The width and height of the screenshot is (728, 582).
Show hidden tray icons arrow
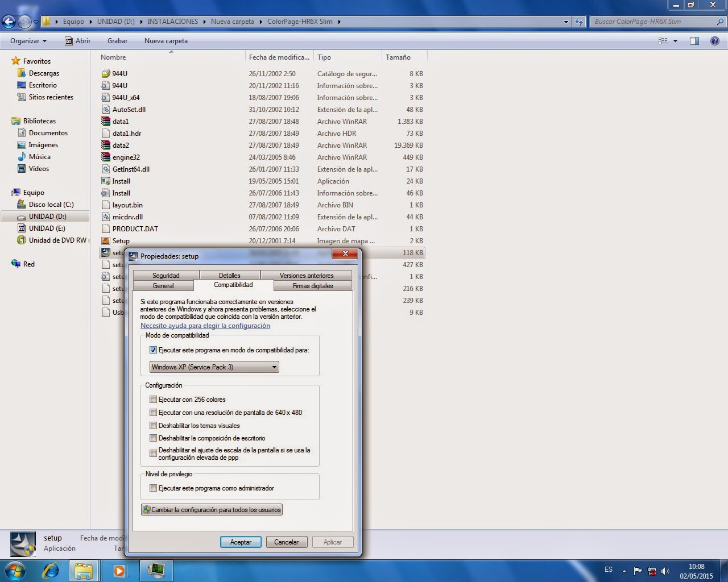624,571
